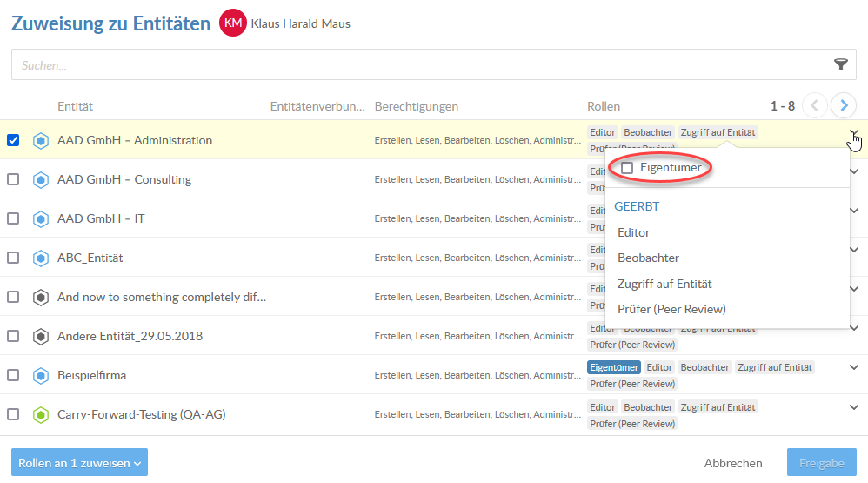Click entity icon for Beispielfirma
The height and width of the screenshot is (483, 868).
(x=40, y=376)
